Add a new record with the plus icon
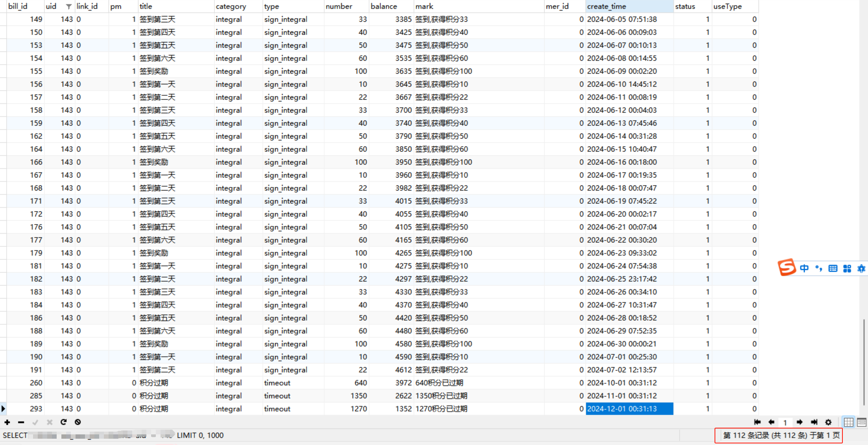This screenshot has width=868, height=445. 7,422
